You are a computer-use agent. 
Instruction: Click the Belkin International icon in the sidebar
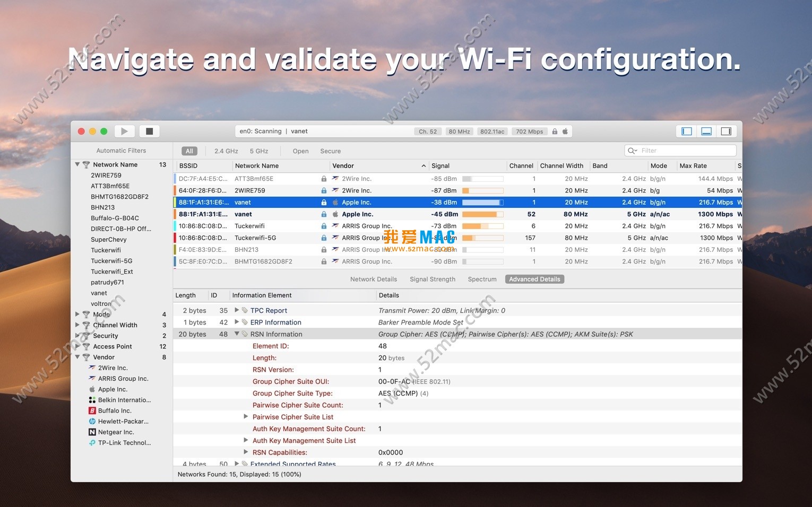[x=92, y=400]
